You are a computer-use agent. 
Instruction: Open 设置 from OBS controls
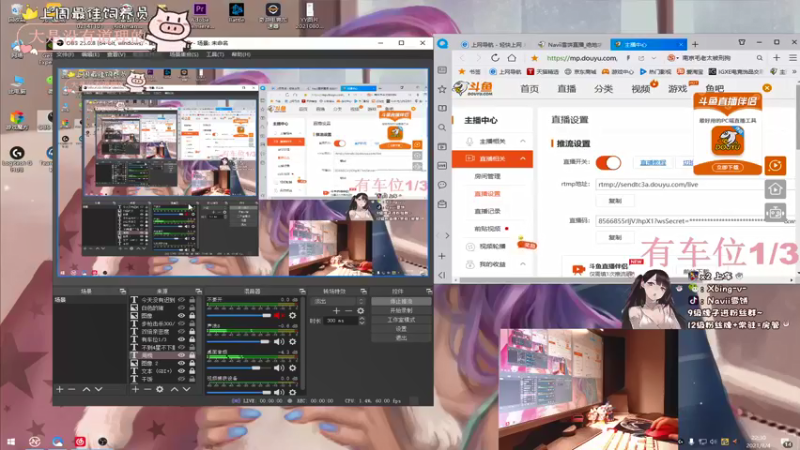coord(401,329)
